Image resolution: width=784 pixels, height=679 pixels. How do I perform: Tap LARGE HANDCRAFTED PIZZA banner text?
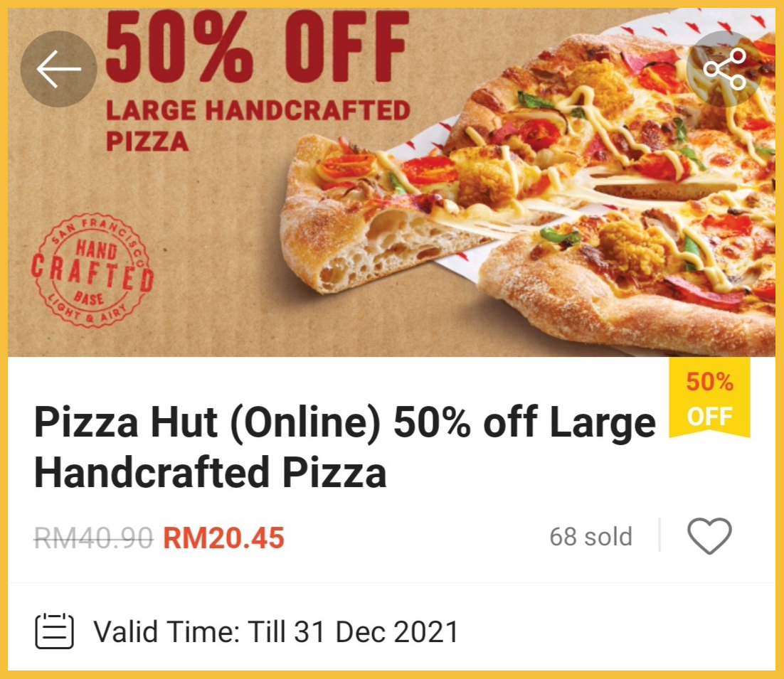pyautogui.click(x=258, y=125)
